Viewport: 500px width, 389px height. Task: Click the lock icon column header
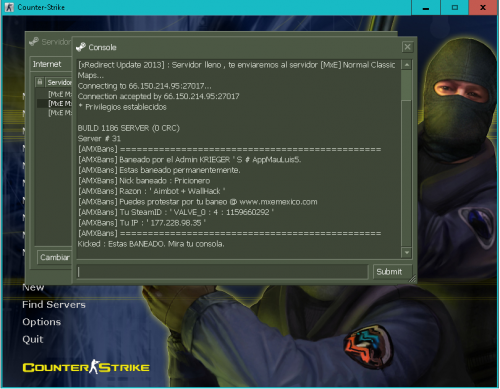tap(40, 82)
